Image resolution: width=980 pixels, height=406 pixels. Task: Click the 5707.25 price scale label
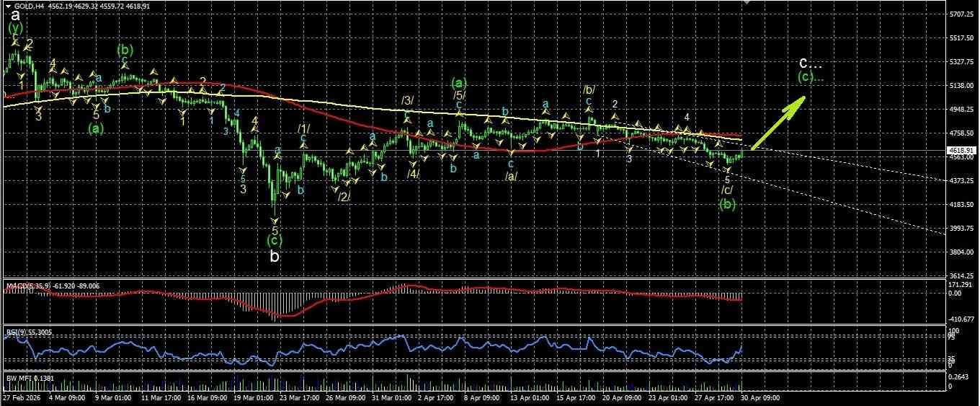pyautogui.click(x=963, y=14)
